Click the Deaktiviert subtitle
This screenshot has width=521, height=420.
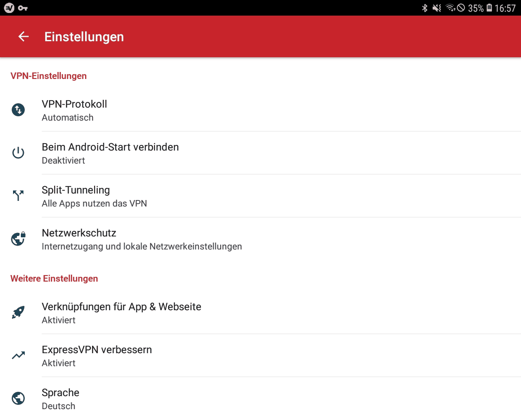[x=63, y=161]
